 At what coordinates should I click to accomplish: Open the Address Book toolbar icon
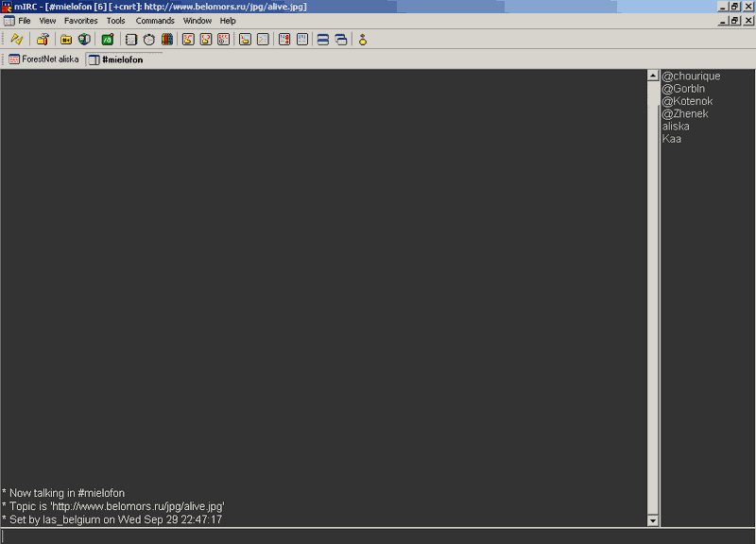pos(131,40)
